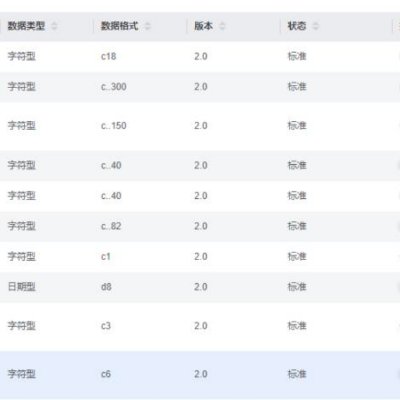This screenshot has width=400, height=400.
Task: Click 字符型 in the c..150 row
Action: pyautogui.click(x=22, y=126)
